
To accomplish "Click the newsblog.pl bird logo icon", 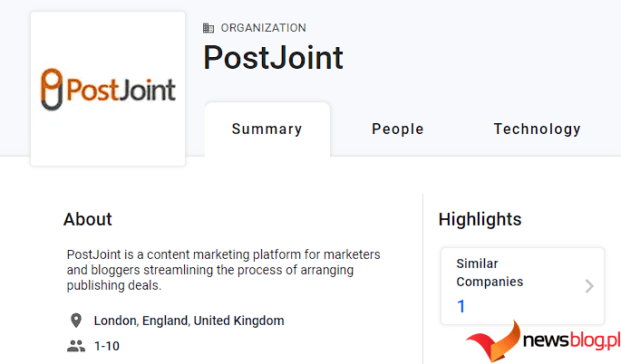I will (x=496, y=340).
